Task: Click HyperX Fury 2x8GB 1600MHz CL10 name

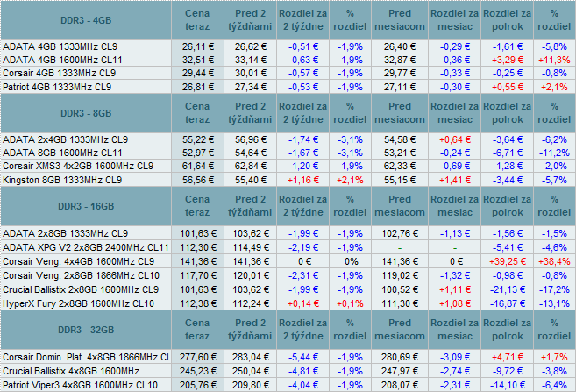Action: [79, 303]
